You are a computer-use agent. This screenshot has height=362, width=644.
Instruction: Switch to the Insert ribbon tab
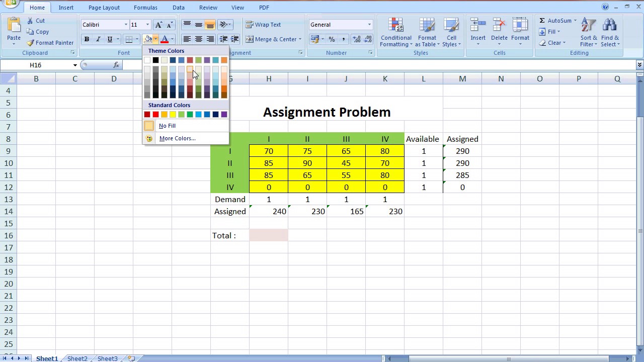(66, 8)
